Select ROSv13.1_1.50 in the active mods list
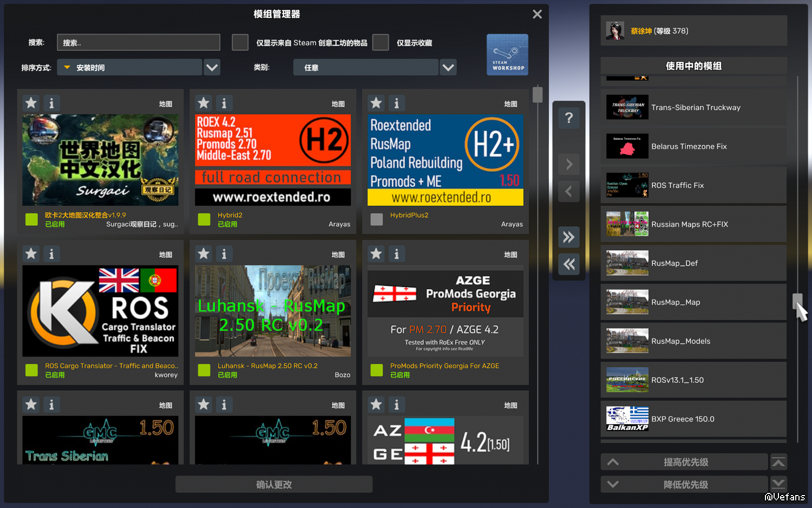This screenshot has width=812, height=508. tap(693, 380)
